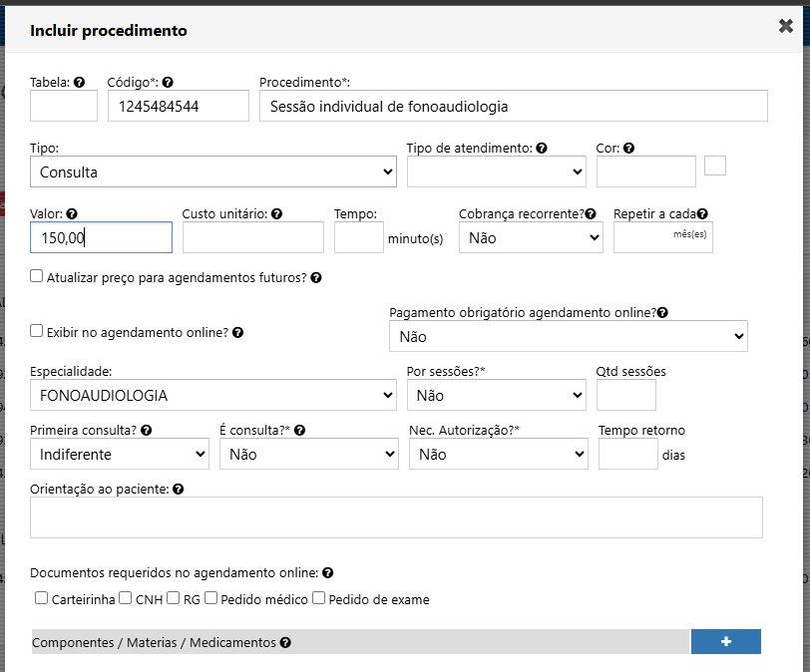The image size is (810, 672).
Task: Click the color swatch box beside Cor field
Action: click(715, 166)
